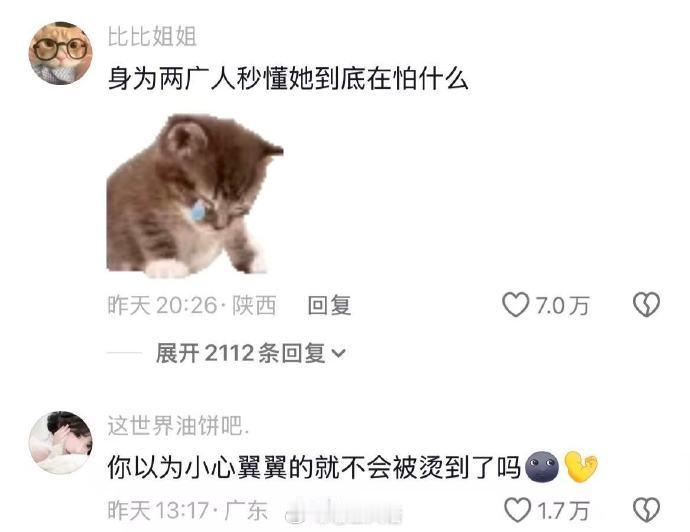Screen dimensions: 690x532
Task: Reply to 比比姐姐 via 回复
Action: (x=329, y=305)
